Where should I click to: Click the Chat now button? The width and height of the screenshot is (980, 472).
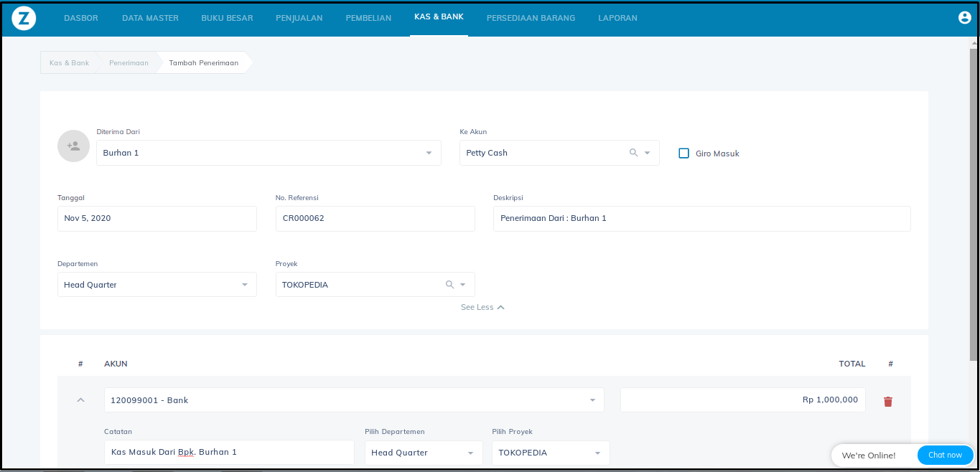point(945,455)
